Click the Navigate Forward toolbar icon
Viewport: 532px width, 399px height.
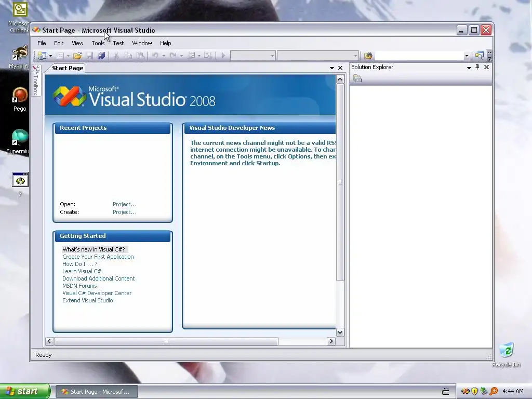point(208,56)
